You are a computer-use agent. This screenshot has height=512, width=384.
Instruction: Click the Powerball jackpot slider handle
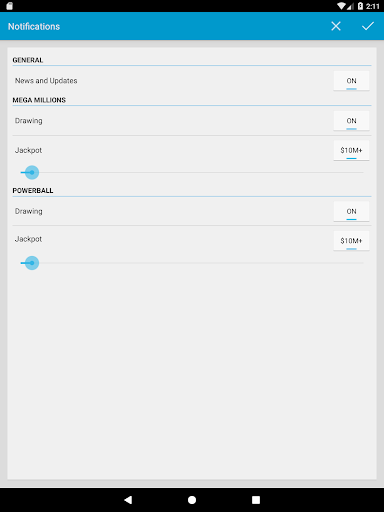(x=32, y=263)
